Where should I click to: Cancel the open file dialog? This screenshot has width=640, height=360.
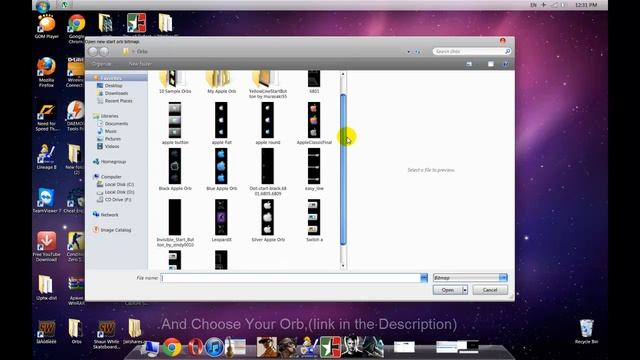[490, 290]
